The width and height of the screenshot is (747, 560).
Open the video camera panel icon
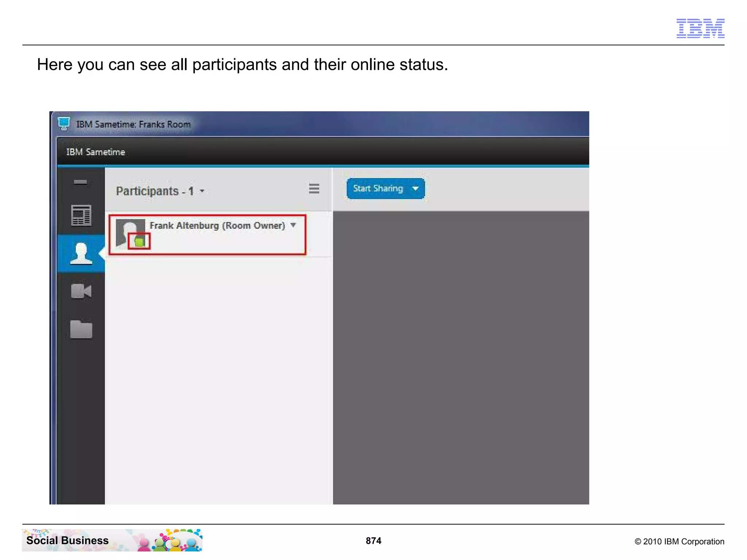81,291
